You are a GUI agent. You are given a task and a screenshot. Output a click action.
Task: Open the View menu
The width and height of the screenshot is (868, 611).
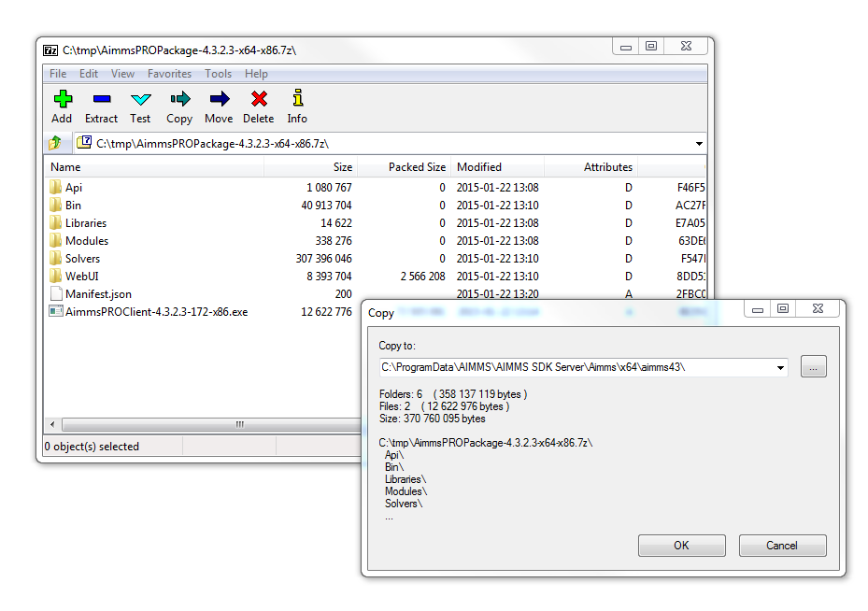pos(122,74)
